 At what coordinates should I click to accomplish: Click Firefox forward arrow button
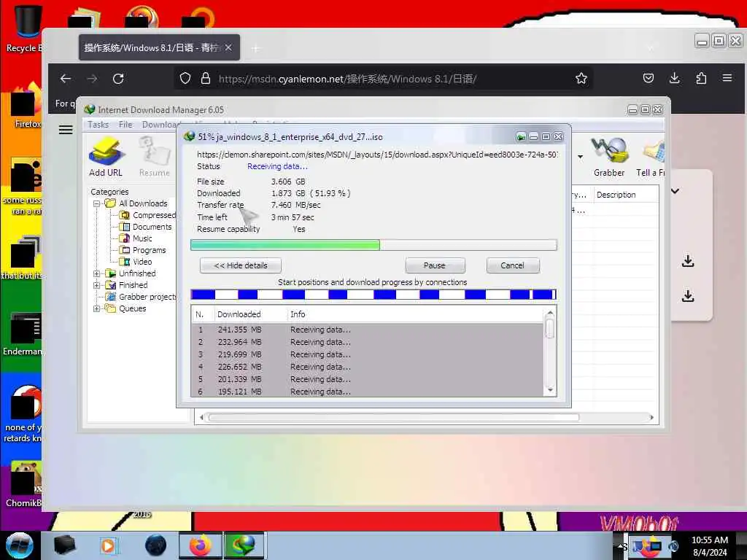click(92, 79)
